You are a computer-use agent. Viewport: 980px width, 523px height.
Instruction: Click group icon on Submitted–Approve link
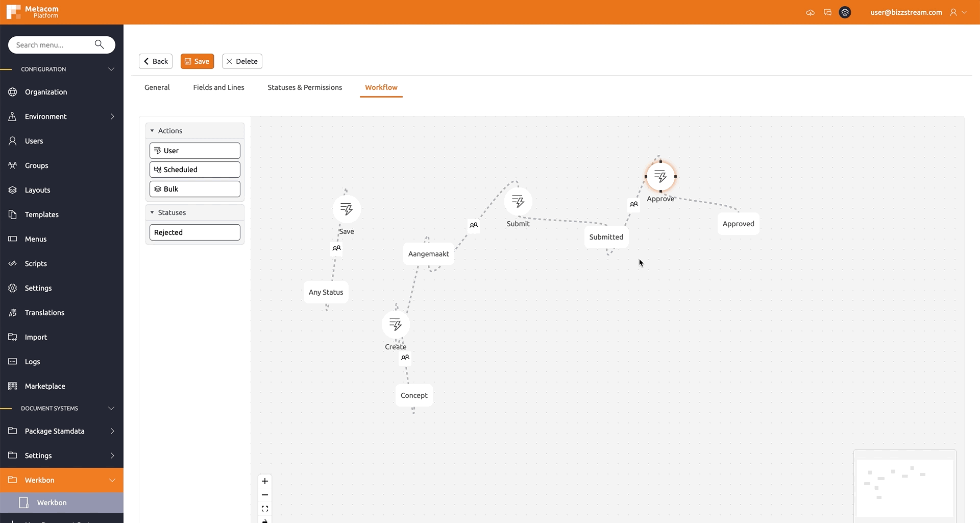633,204
